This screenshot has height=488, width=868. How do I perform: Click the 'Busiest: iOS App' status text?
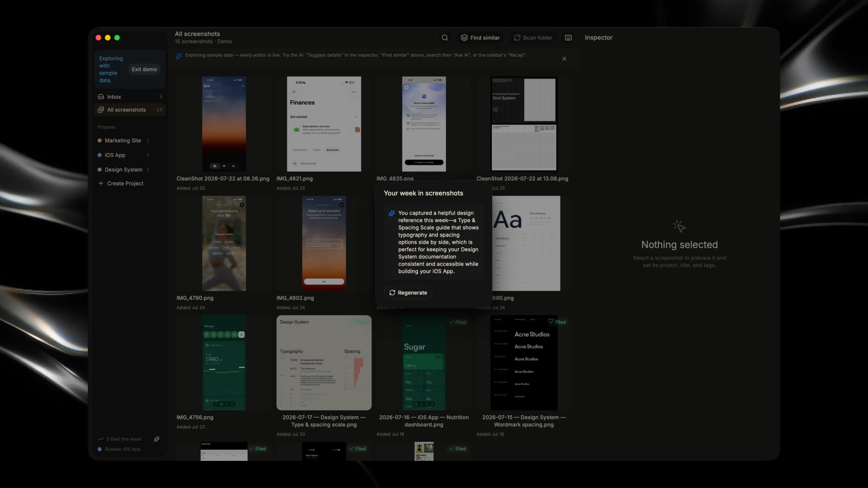point(122,449)
